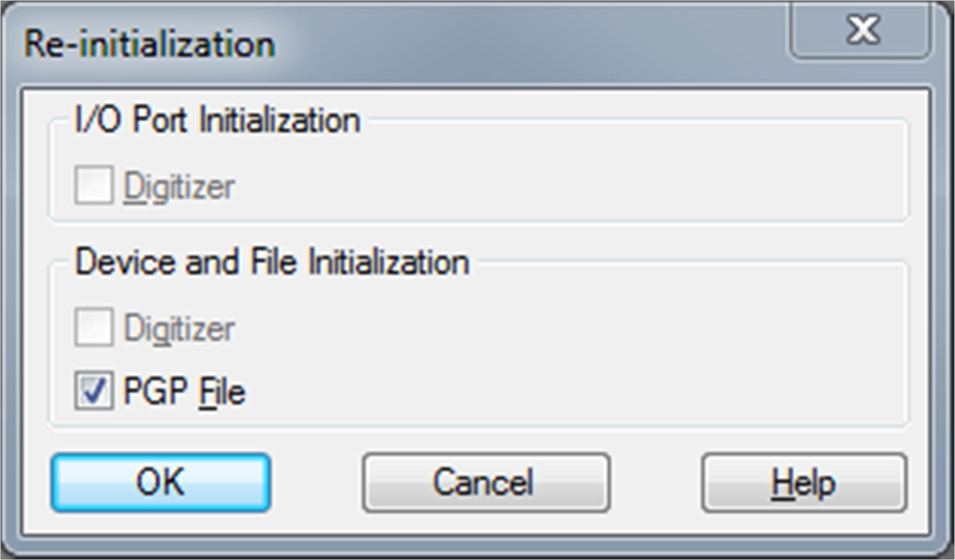Viewport: 955px width, 560px height.
Task: Click the Digitizer label in Device and File group
Action: pyautogui.click(x=179, y=329)
